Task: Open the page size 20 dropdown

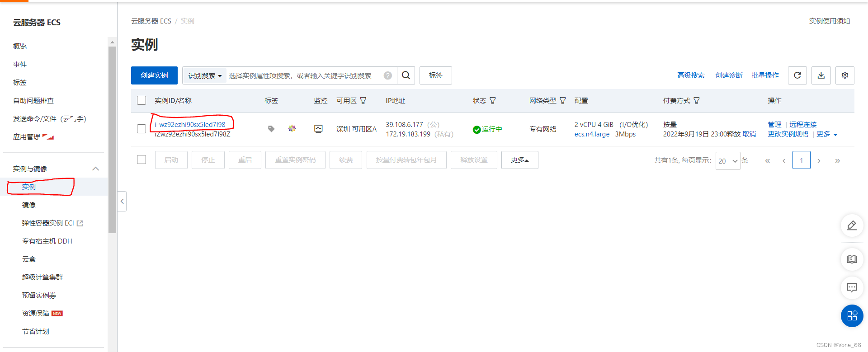Action: coord(728,161)
